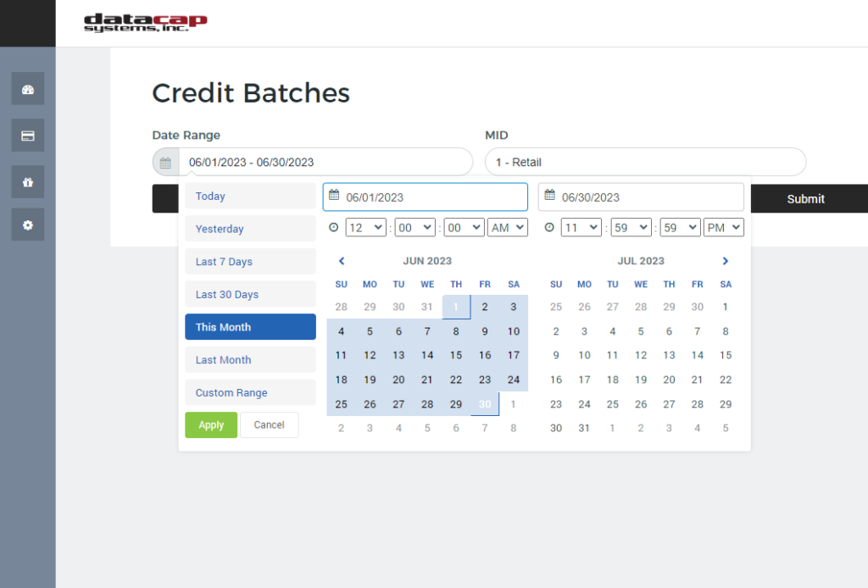The image size is (868, 588).
Task: Submit the Credit Batches query
Action: 805,198
